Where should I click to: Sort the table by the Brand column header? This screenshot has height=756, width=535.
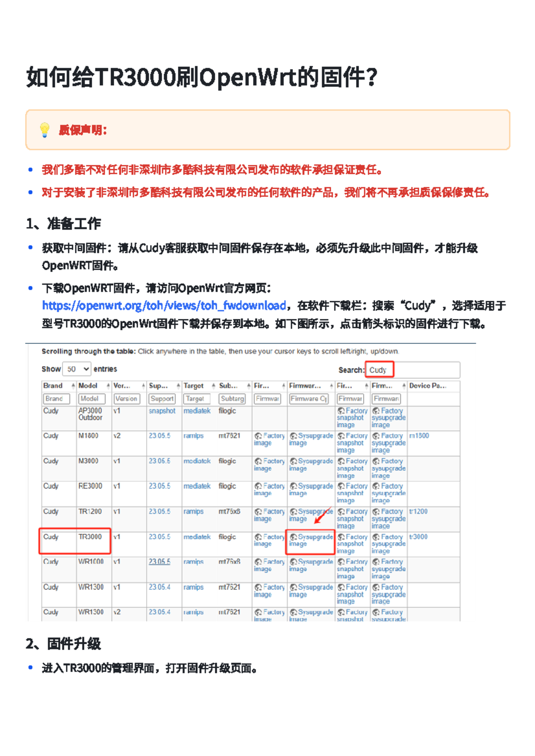pyautogui.click(x=53, y=386)
